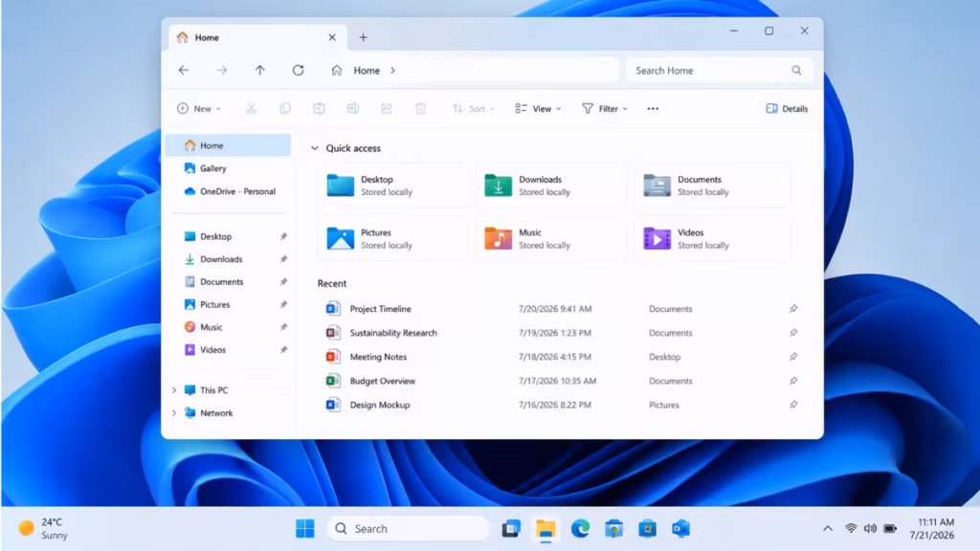Select Gallery in the sidebar
The width and height of the screenshot is (980, 551).
(x=229, y=168)
